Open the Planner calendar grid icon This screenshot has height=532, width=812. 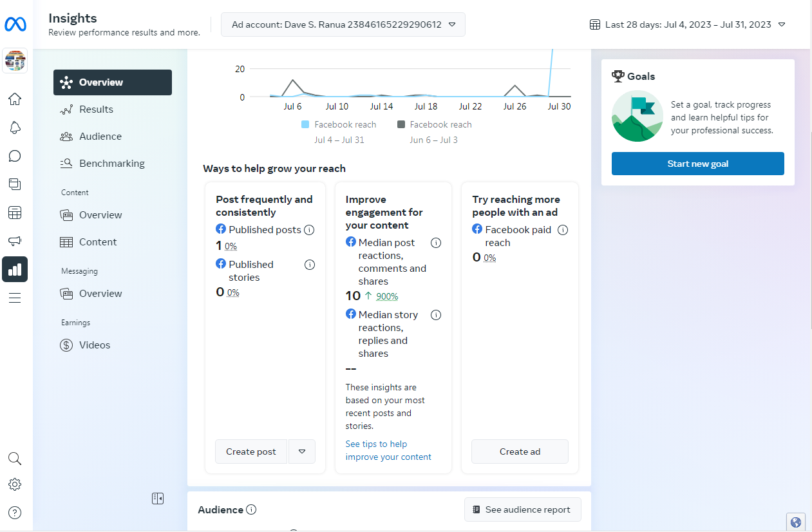(x=15, y=213)
